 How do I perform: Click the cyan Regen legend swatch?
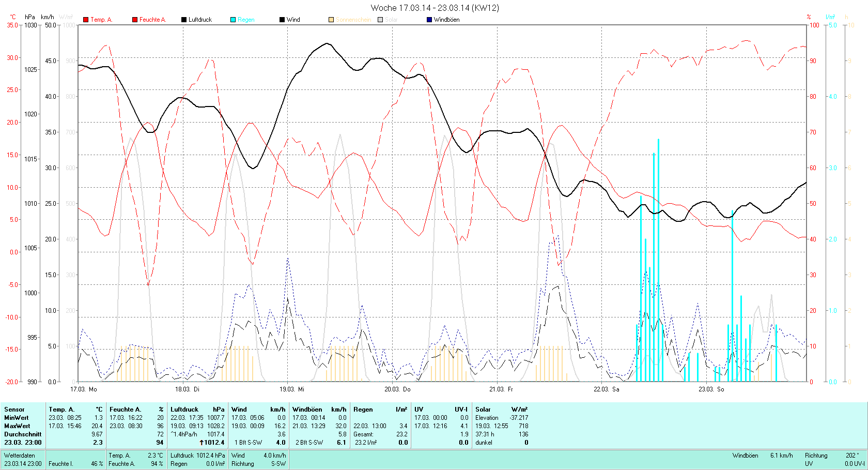233,20
